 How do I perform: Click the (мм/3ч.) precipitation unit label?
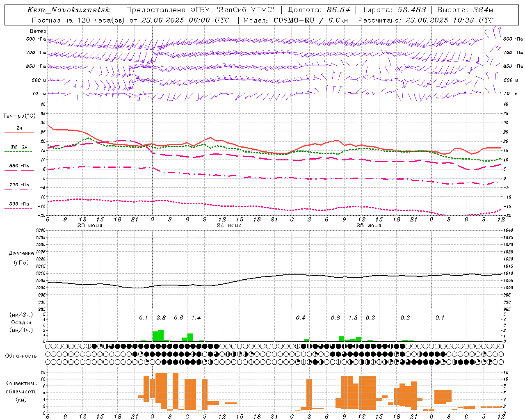tap(21, 315)
